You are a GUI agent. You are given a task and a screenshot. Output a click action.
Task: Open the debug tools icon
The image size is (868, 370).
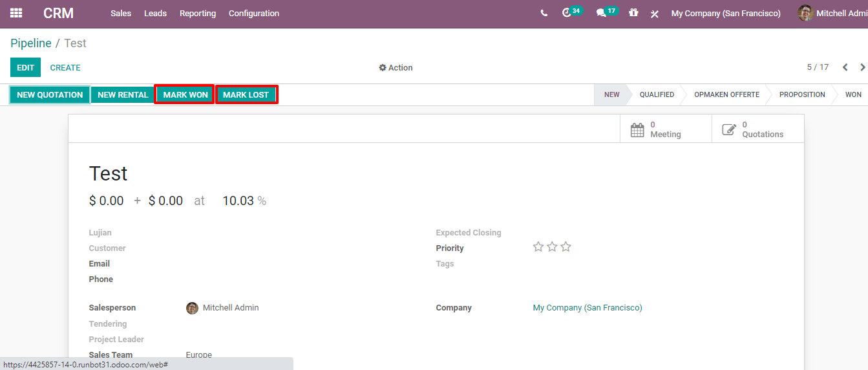(x=654, y=14)
